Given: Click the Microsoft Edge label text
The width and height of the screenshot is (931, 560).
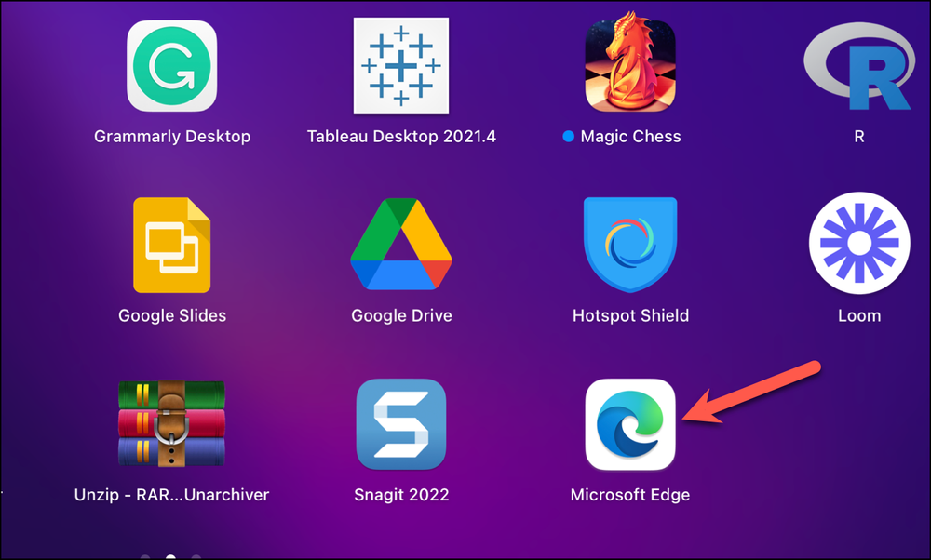Looking at the screenshot, I should click(x=630, y=495).
